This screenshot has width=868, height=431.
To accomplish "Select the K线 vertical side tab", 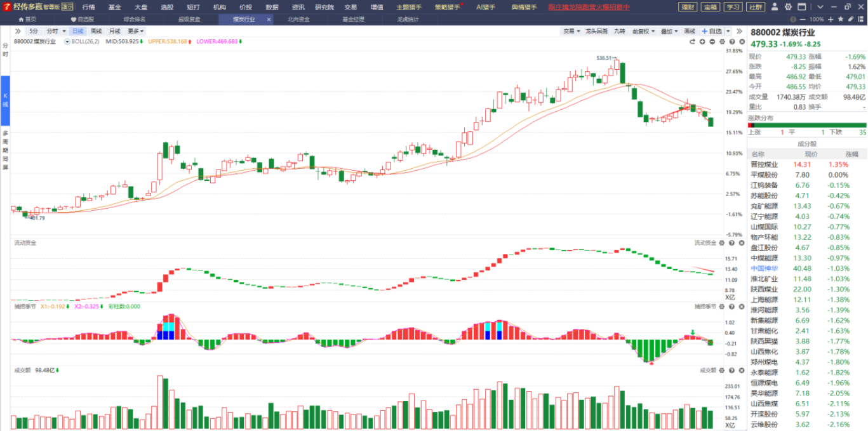I will click(5, 100).
